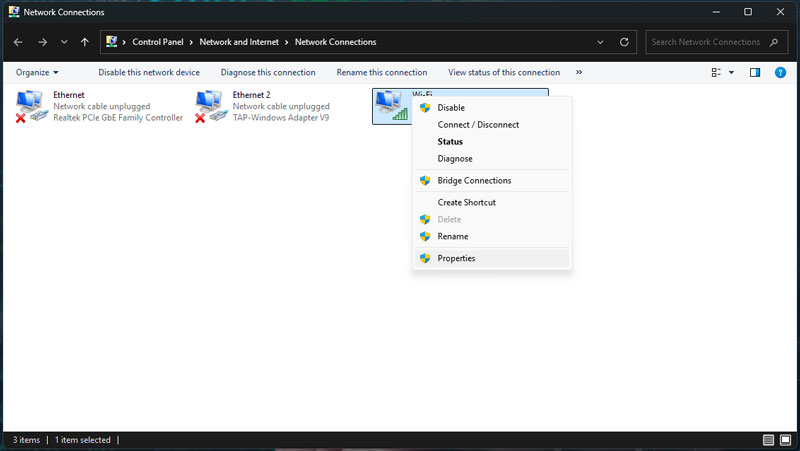Image resolution: width=800 pixels, height=451 pixels.
Task: Open Network and Internet breadcrumb
Action: tap(239, 42)
